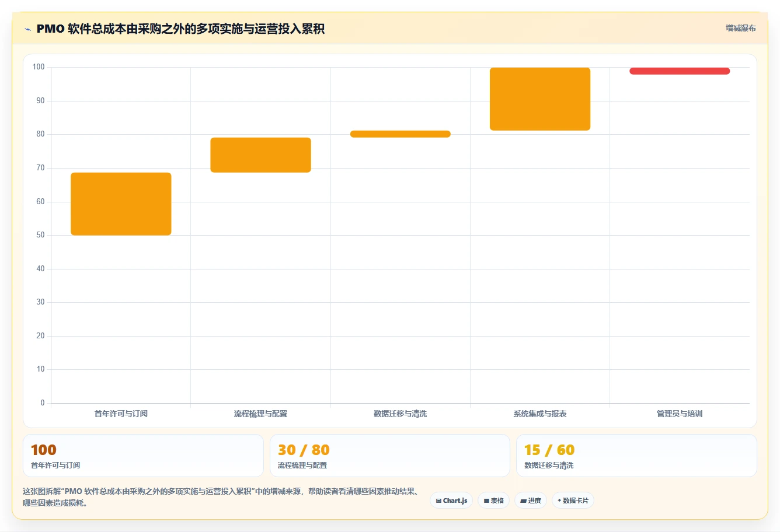The image size is (780, 532).
Task: Click the 进度 tag chip
Action: pos(530,501)
